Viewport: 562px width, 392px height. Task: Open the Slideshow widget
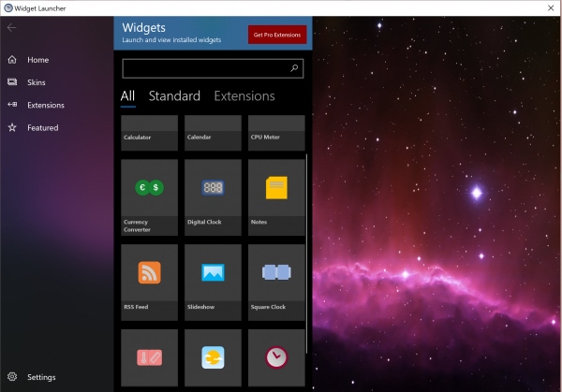[213, 283]
